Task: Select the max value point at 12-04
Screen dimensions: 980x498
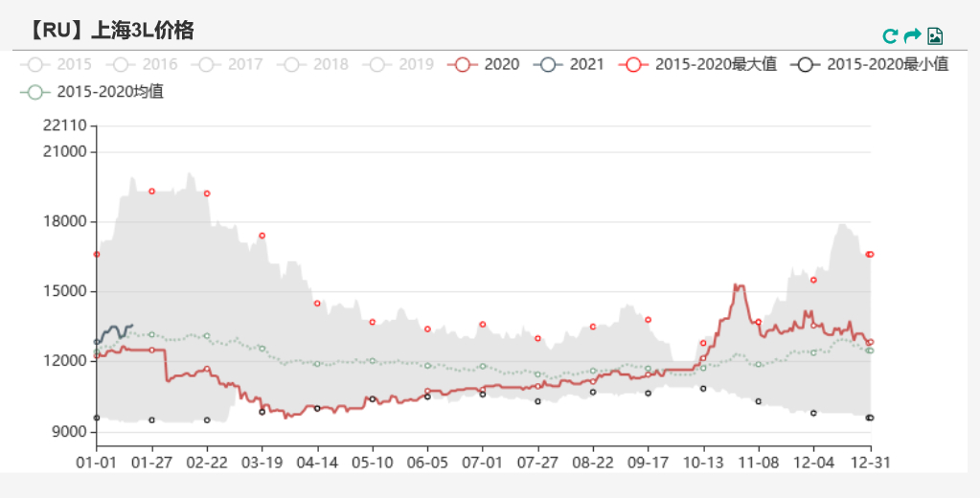Action: pyautogui.click(x=813, y=280)
